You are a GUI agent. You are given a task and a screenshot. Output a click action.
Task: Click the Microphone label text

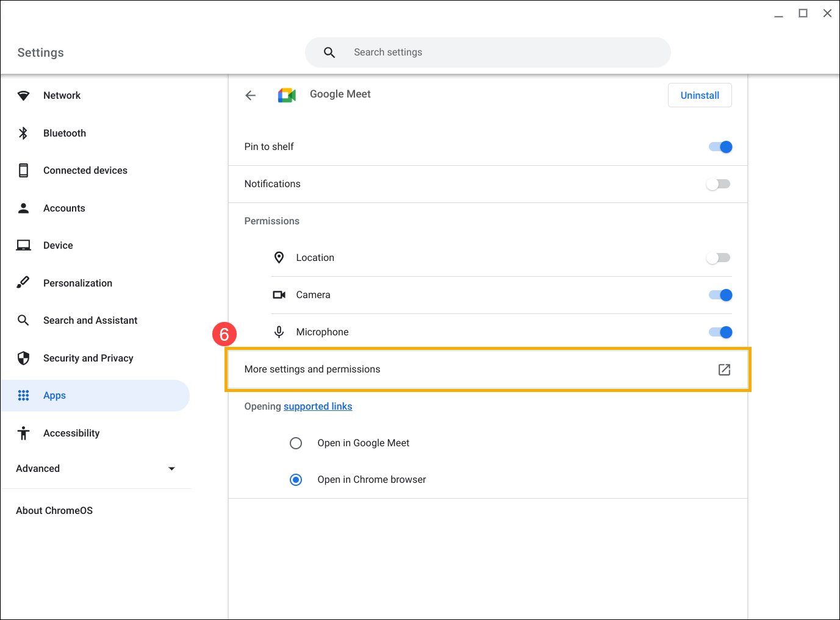[322, 332]
